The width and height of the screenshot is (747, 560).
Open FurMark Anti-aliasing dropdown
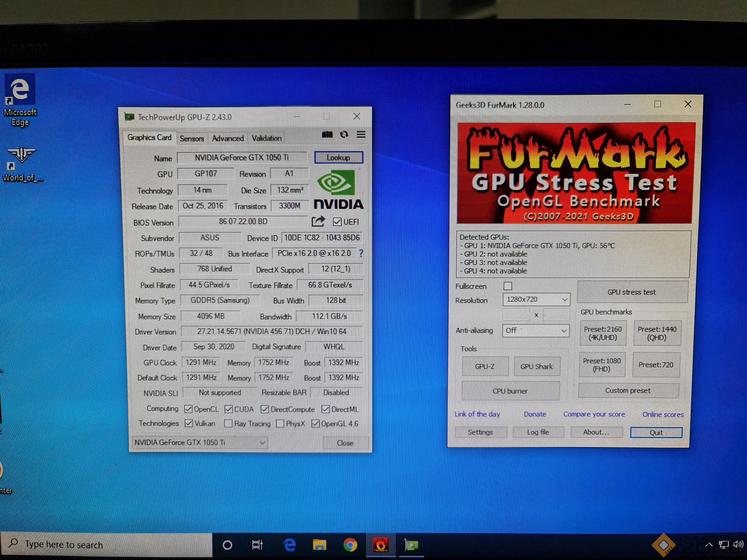(536, 331)
